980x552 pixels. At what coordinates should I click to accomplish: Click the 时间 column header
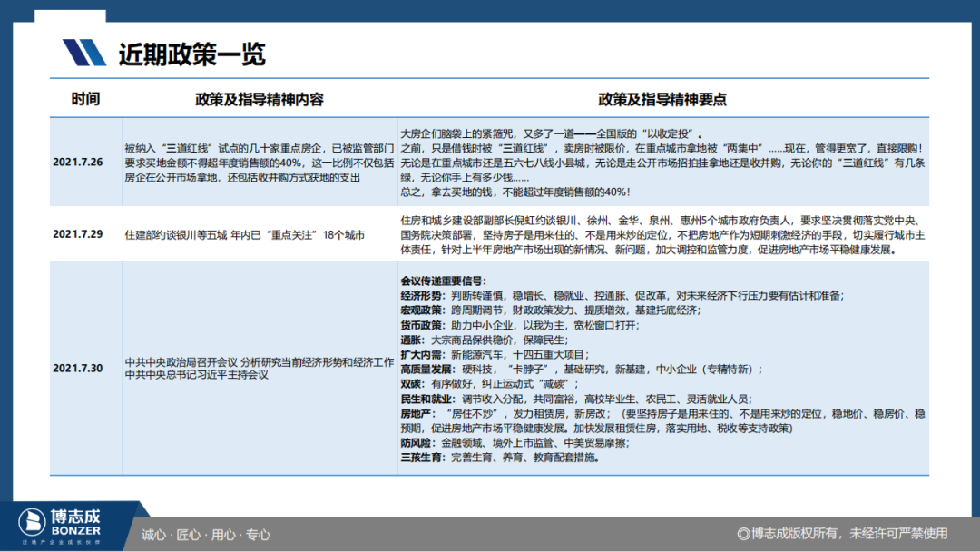[85, 99]
